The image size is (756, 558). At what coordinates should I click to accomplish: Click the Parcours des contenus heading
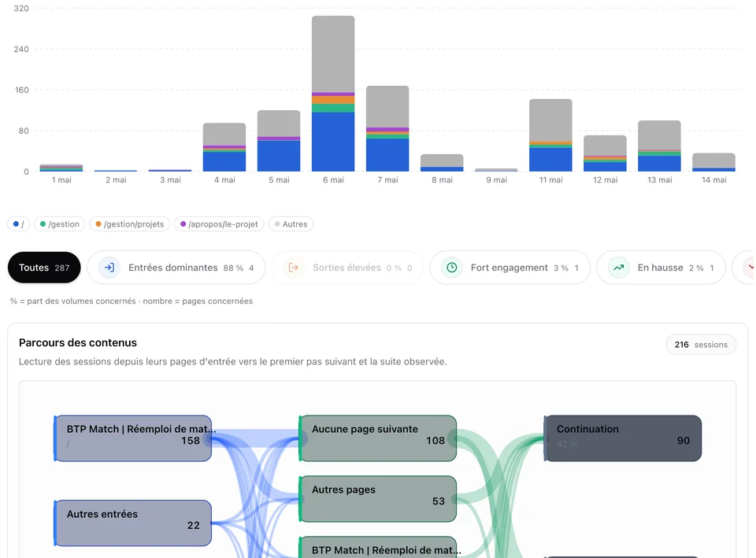[78, 342]
